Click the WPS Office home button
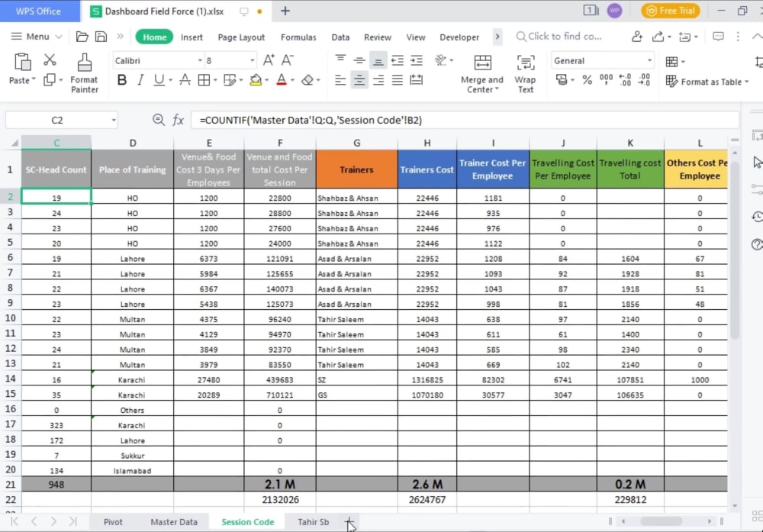Image resolution: width=763 pixels, height=532 pixels. (x=38, y=11)
